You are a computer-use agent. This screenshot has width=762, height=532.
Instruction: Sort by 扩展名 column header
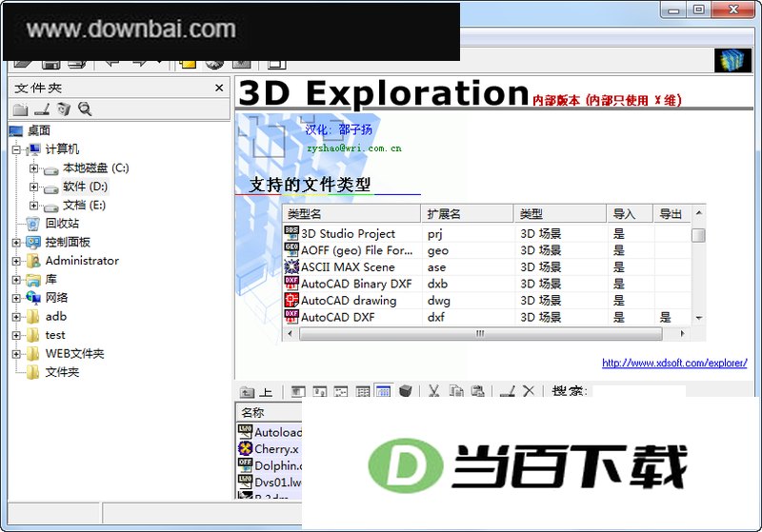[x=468, y=214]
